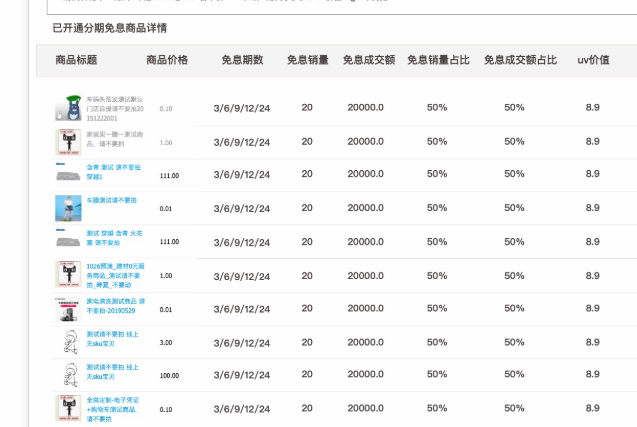Open thumbnail for 1026预演_建材0元服务商品
Viewport: 637px width, 427px height.
(x=68, y=275)
